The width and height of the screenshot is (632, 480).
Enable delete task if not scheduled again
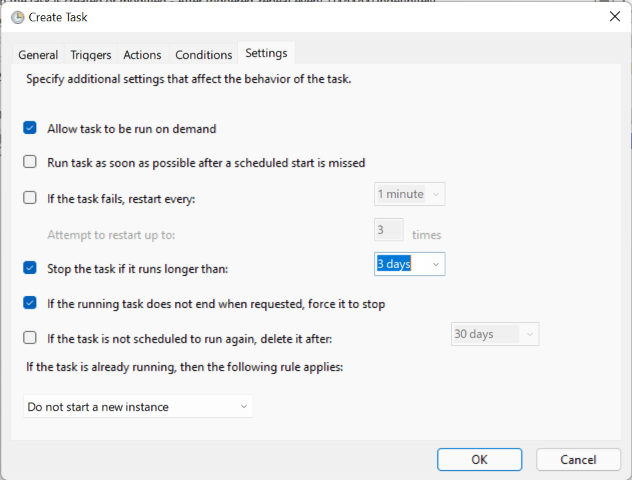(30, 338)
